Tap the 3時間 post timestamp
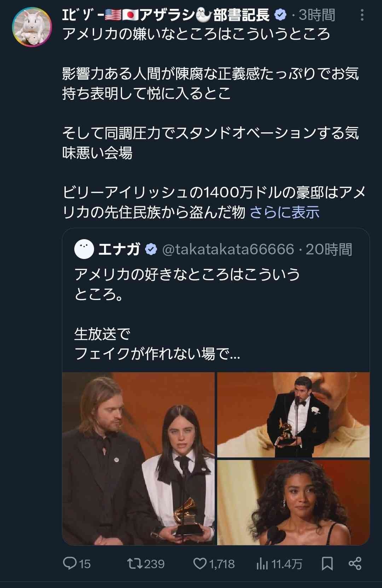This screenshot has width=382, height=588. coord(317,15)
